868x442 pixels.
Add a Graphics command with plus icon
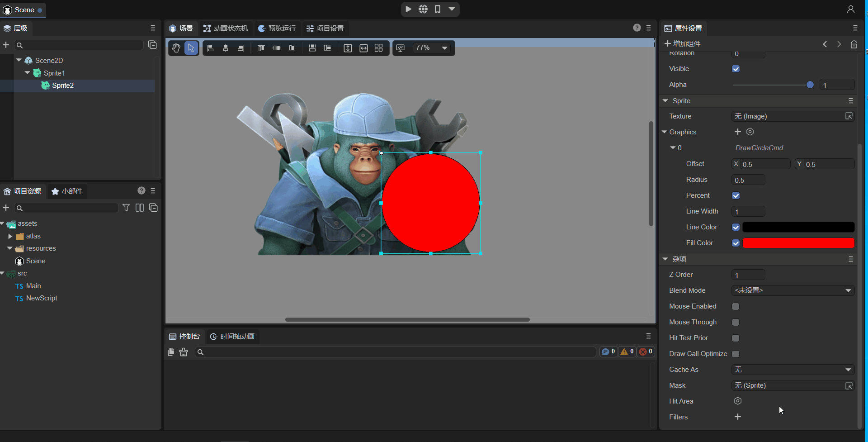point(737,132)
